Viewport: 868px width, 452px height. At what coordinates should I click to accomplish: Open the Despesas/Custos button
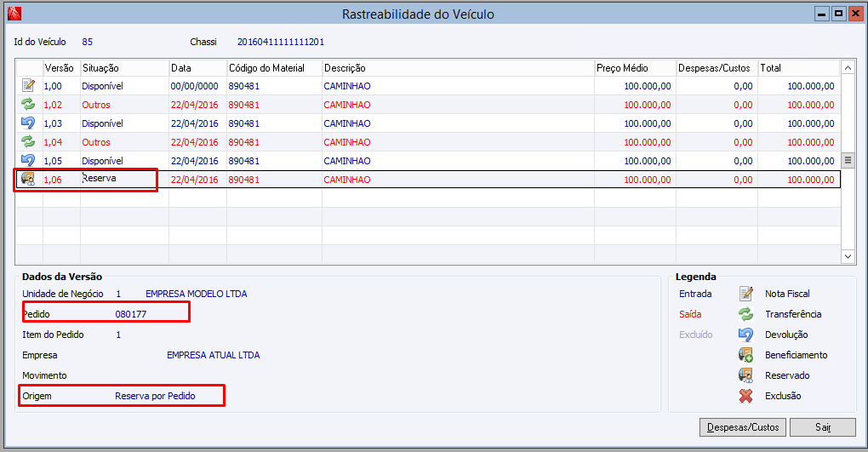743,427
